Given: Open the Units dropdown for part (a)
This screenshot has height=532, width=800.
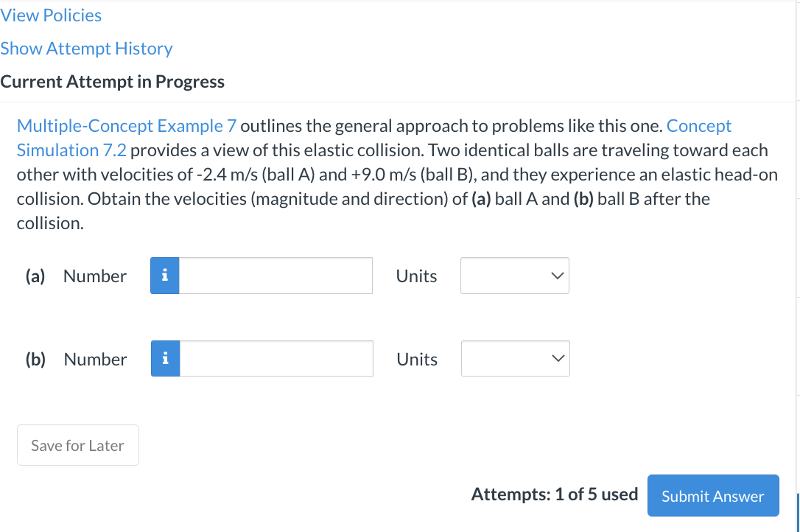Looking at the screenshot, I should pyautogui.click(x=514, y=275).
